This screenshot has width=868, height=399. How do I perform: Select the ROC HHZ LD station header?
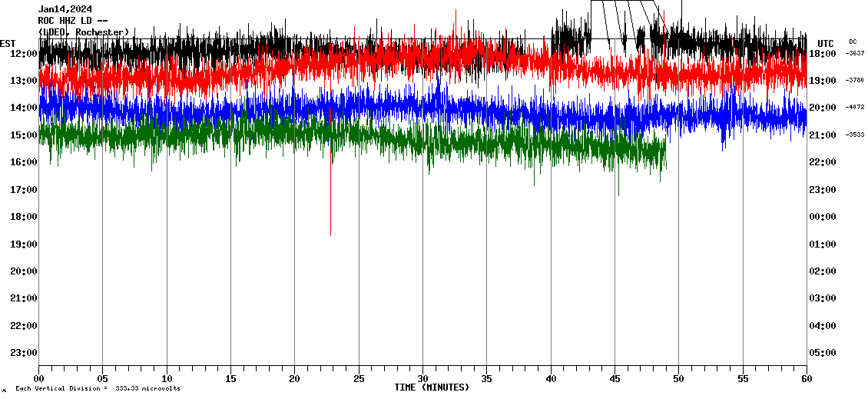click(x=73, y=21)
